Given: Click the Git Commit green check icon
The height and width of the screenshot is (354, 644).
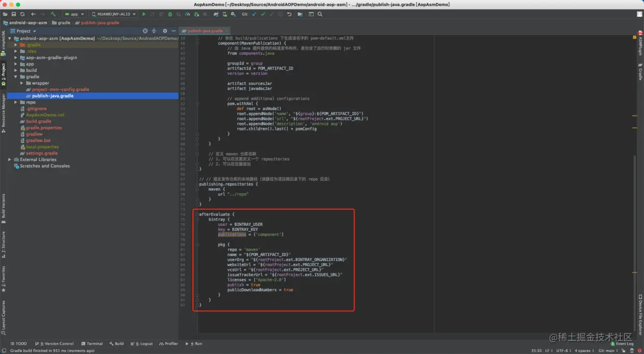Looking at the screenshot, I should coord(263,14).
